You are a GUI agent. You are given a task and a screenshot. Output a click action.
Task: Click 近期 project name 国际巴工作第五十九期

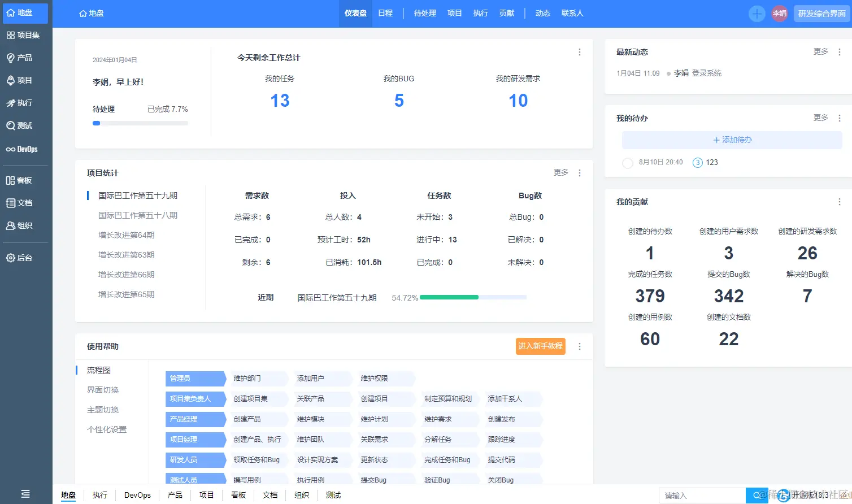(x=337, y=298)
